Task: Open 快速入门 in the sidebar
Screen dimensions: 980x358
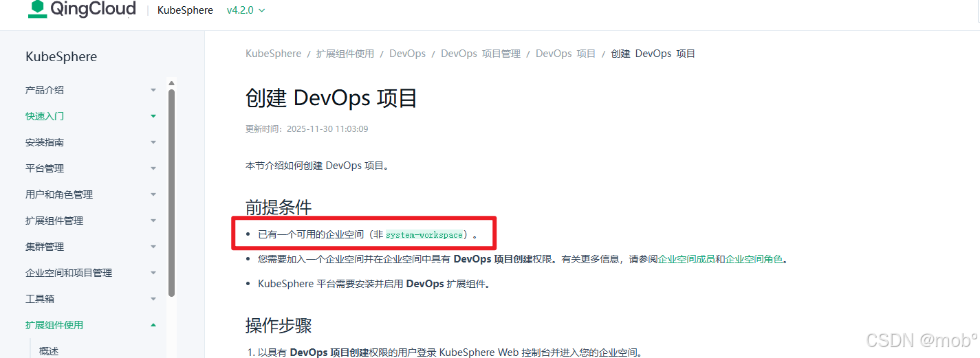Action: click(x=45, y=116)
